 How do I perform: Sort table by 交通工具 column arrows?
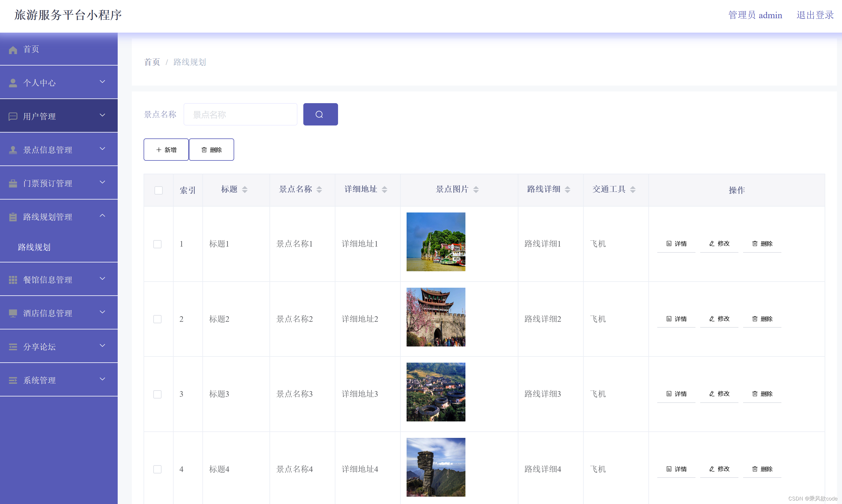[x=633, y=190]
